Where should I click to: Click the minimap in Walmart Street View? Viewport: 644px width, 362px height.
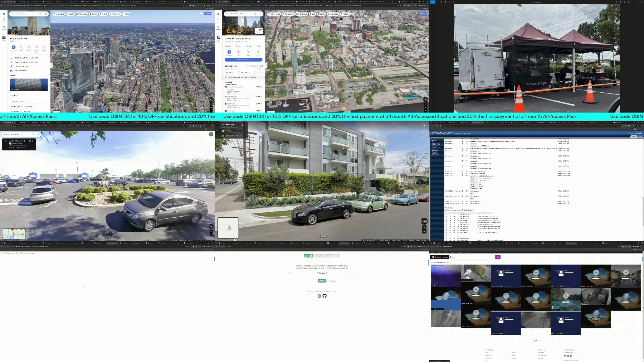14,234
